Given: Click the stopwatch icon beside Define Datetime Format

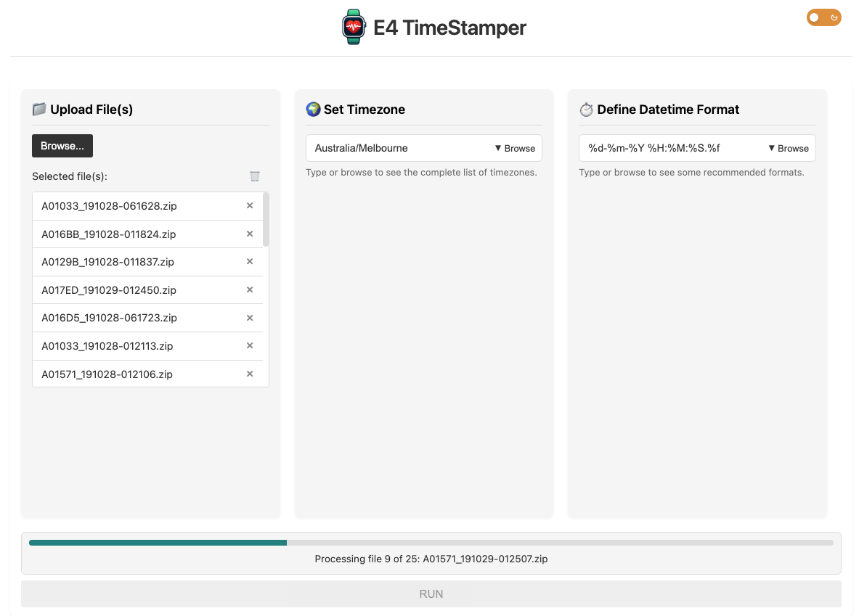Looking at the screenshot, I should 586,110.
